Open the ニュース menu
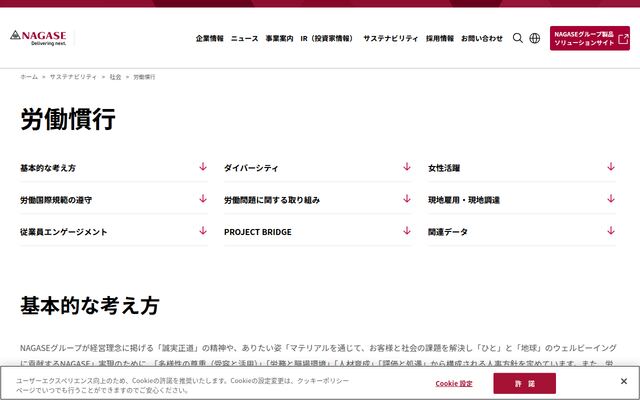 244,38
